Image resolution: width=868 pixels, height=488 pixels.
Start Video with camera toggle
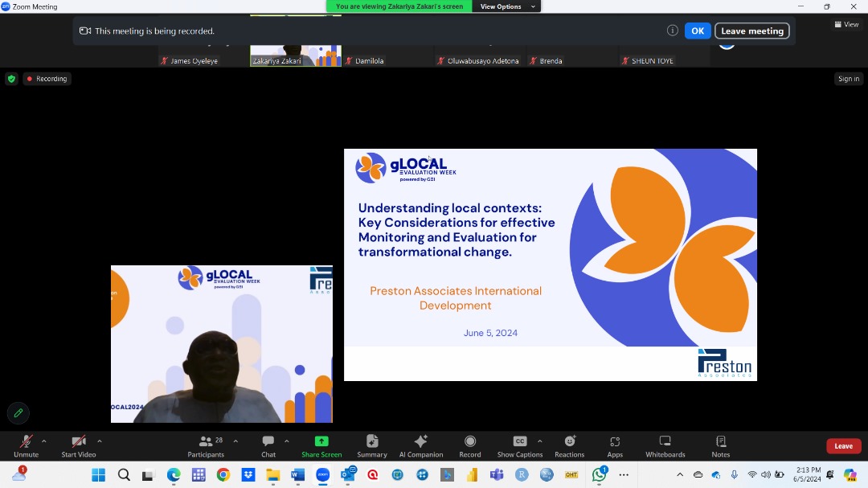click(x=79, y=446)
